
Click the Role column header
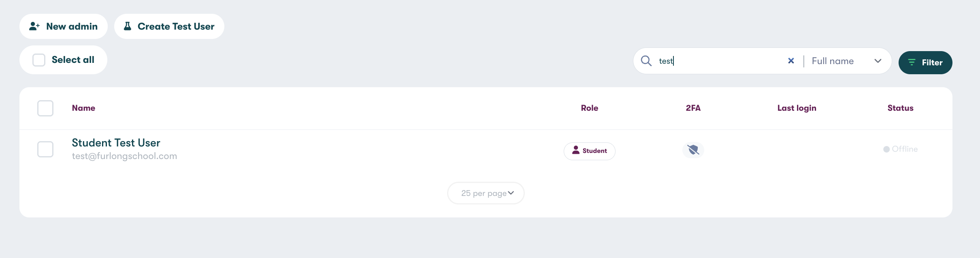589,108
